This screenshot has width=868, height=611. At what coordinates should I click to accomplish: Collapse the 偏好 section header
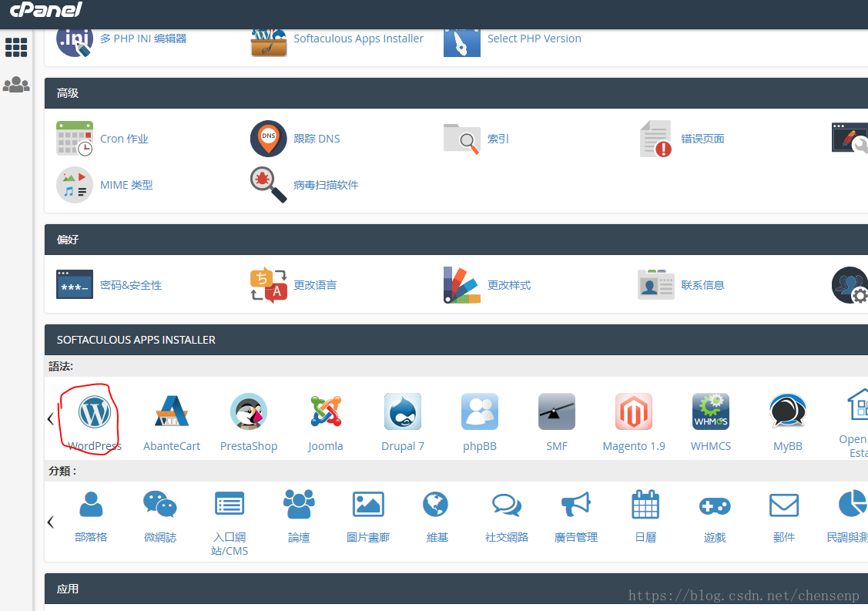coord(456,240)
